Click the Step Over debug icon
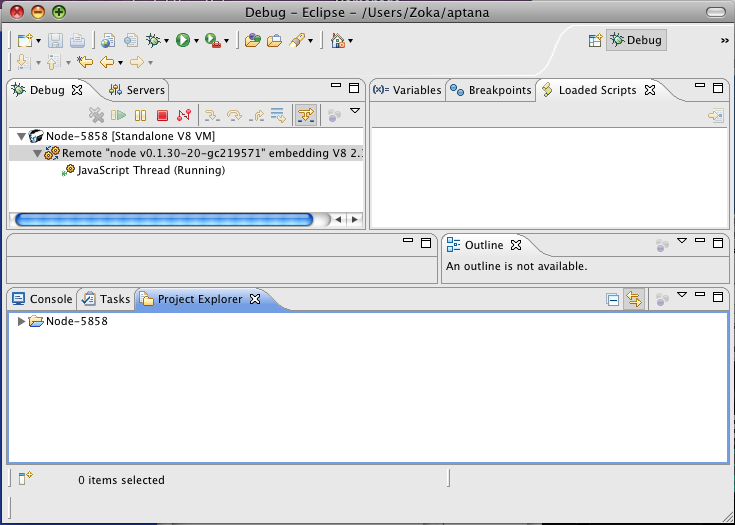Image resolution: width=735 pixels, height=525 pixels. coord(234,115)
